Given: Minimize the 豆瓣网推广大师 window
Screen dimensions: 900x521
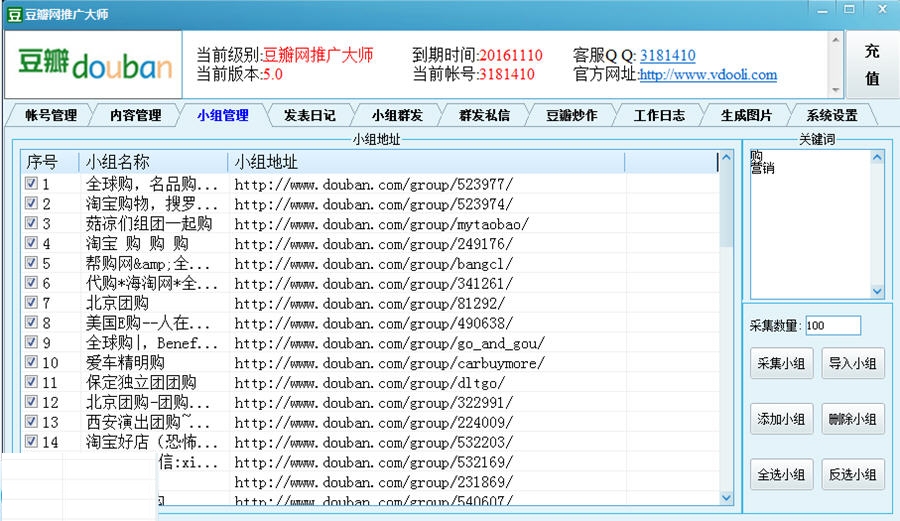Looking at the screenshot, I should pyautogui.click(x=823, y=10).
